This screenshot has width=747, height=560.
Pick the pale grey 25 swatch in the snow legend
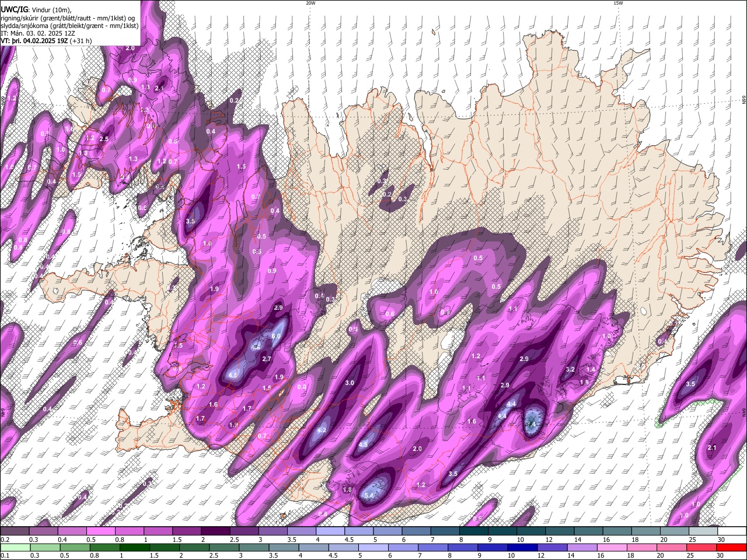(703, 531)
